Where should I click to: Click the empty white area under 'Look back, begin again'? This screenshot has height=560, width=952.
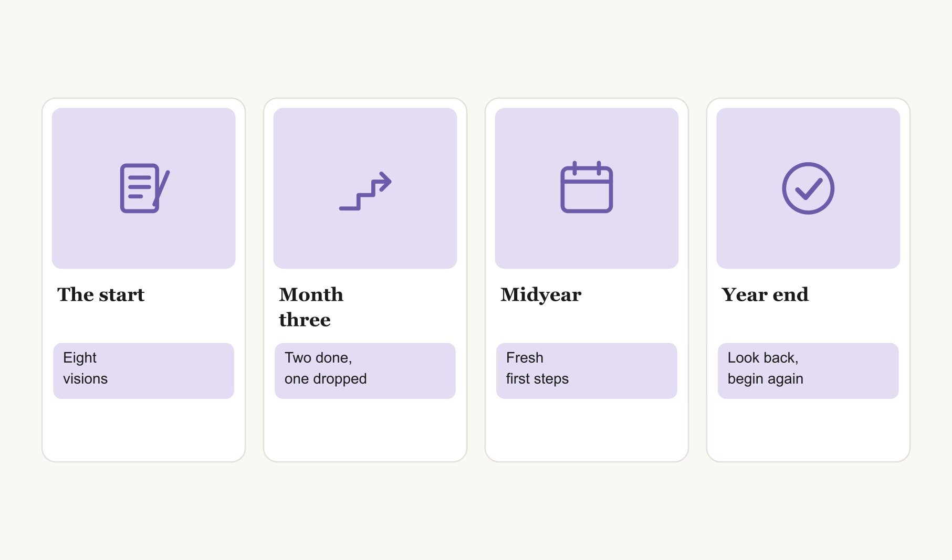[x=808, y=429]
